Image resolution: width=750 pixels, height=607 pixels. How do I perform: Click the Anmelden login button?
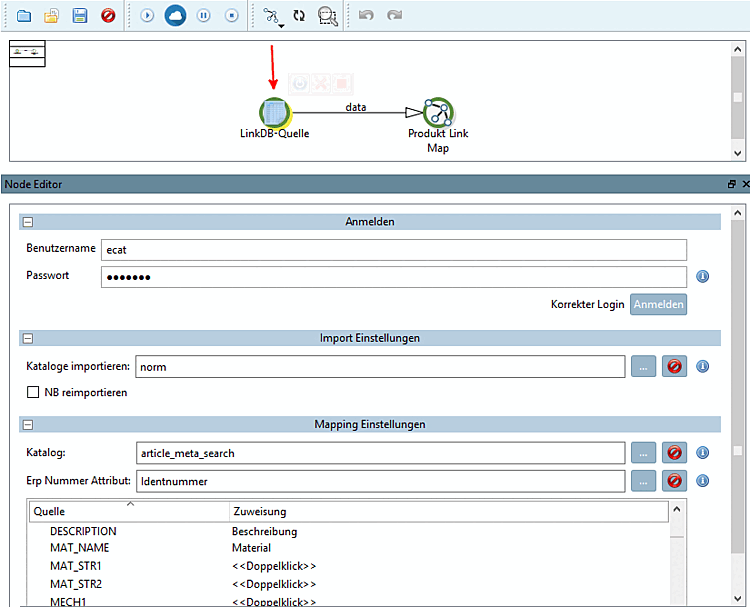[x=658, y=305]
